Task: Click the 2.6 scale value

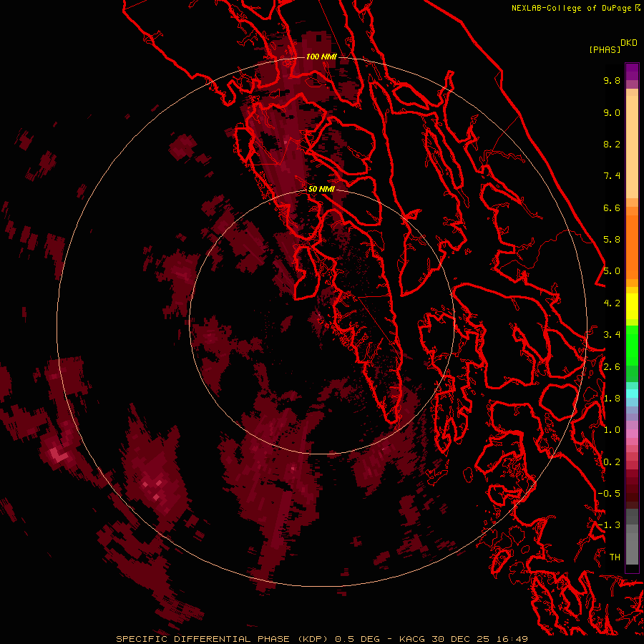Action: coord(612,367)
